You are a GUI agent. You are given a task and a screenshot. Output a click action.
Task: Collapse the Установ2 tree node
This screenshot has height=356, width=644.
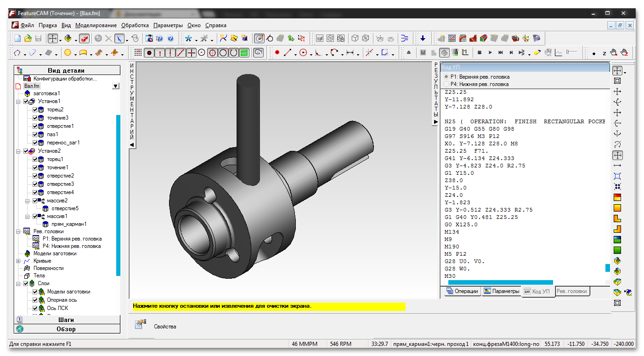click(x=18, y=151)
